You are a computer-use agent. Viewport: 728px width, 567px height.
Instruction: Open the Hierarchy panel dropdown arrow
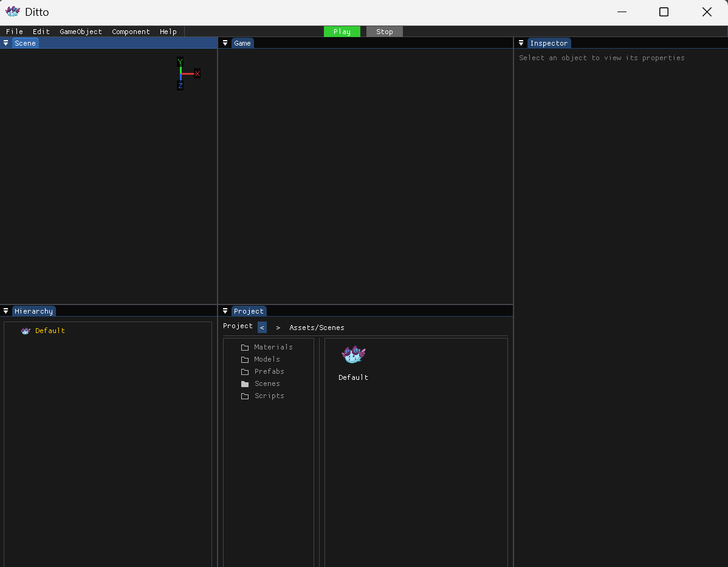(5, 311)
